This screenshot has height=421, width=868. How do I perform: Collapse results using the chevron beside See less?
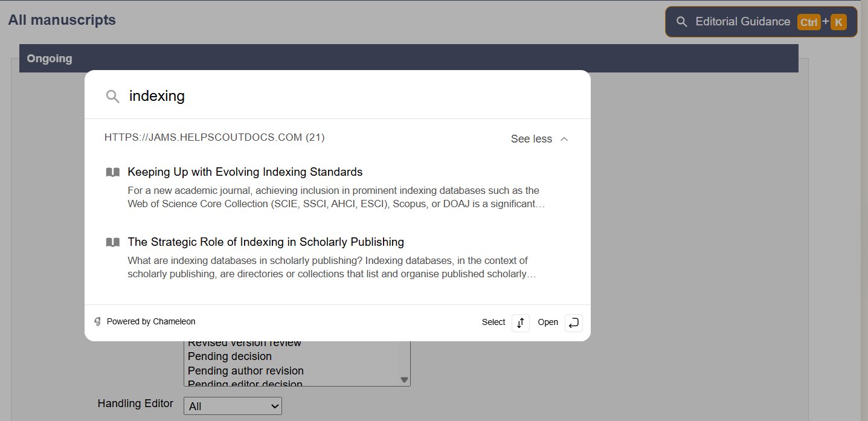[564, 139]
